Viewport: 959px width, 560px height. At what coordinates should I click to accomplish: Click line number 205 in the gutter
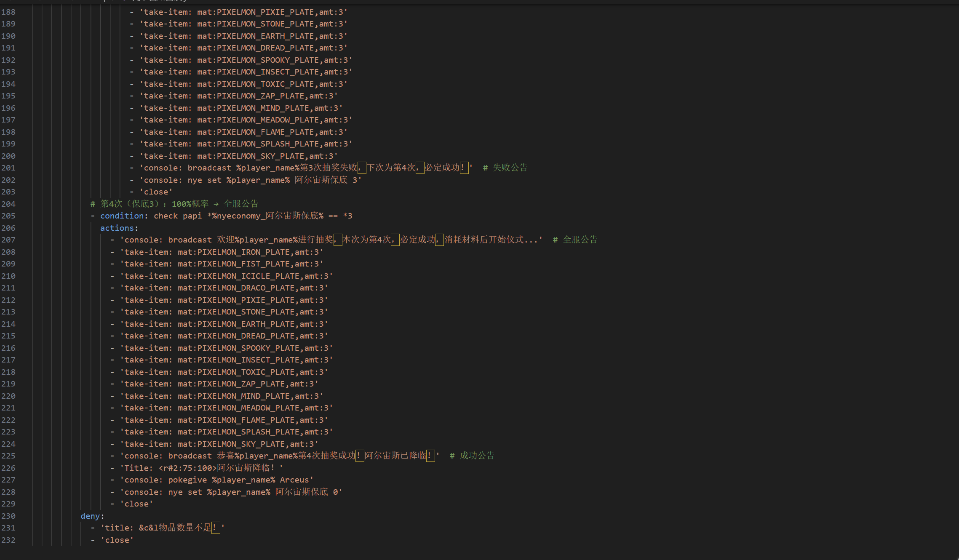[8, 216]
